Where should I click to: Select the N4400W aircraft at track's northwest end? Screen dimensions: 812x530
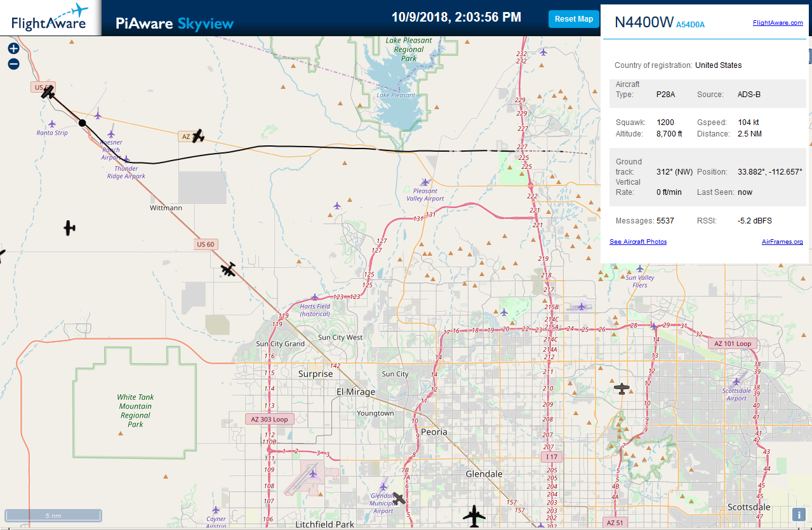tap(48, 93)
